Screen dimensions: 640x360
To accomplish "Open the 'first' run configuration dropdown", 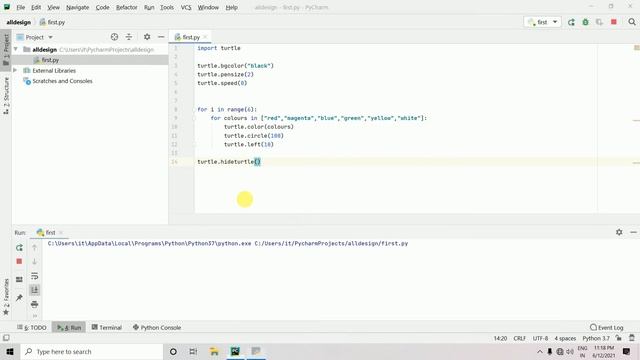I will [x=542, y=22].
